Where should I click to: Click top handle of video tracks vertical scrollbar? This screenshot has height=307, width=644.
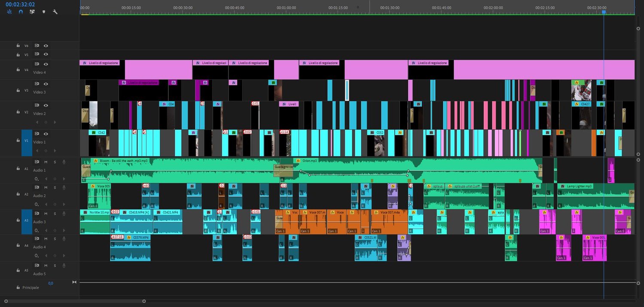(638, 28)
